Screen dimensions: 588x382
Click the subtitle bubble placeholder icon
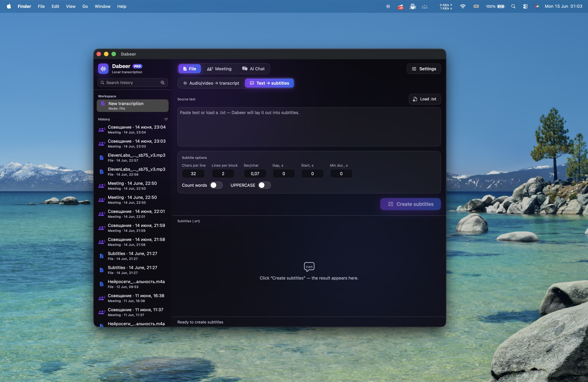[309, 267]
